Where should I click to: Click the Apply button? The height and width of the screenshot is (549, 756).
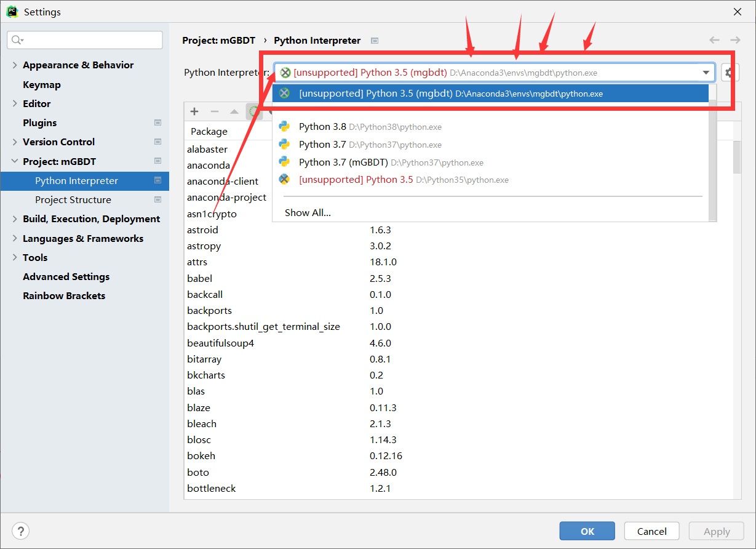pos(716,531)
